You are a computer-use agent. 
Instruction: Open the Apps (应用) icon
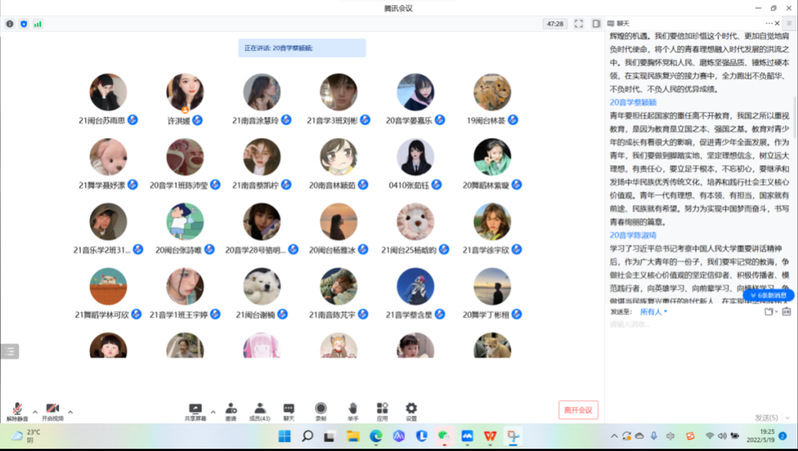[x=382, y=410]
